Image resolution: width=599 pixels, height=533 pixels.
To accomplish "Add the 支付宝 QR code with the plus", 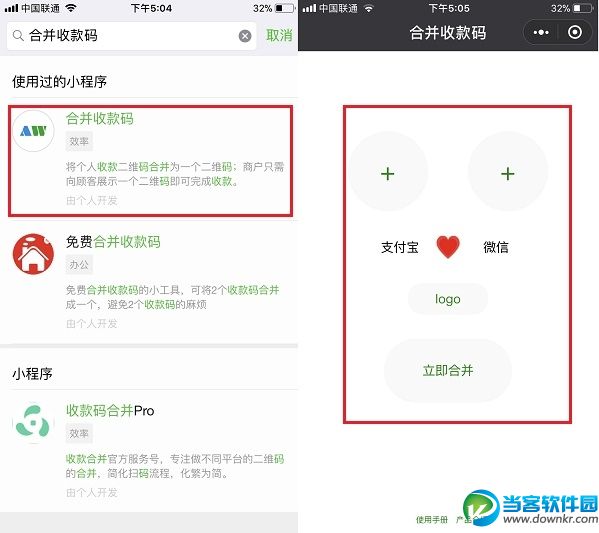I will coord(388,171).
